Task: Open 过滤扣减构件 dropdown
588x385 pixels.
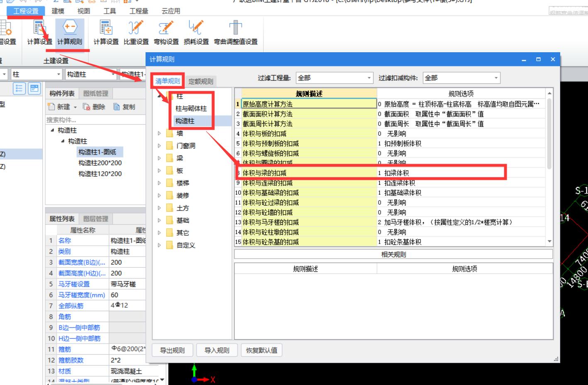Action: pos(462,78)
